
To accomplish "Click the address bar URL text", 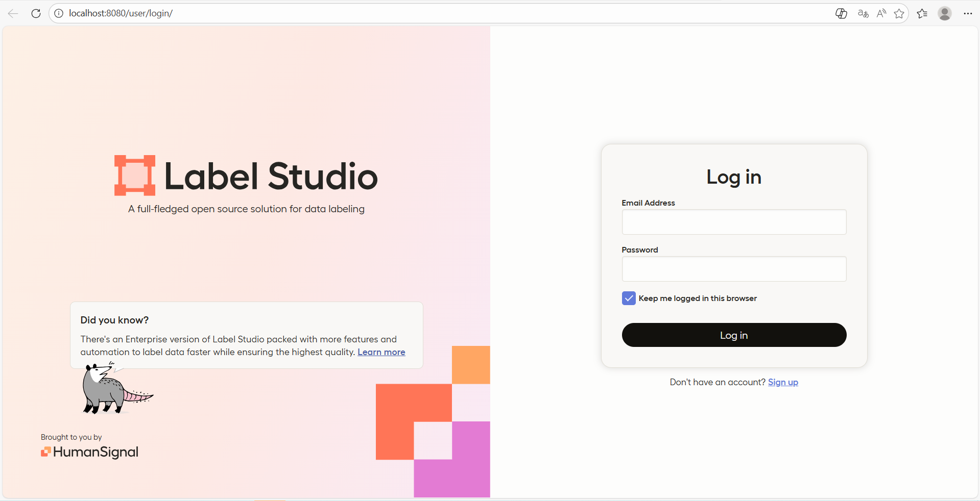I will [x=121, y=13].
